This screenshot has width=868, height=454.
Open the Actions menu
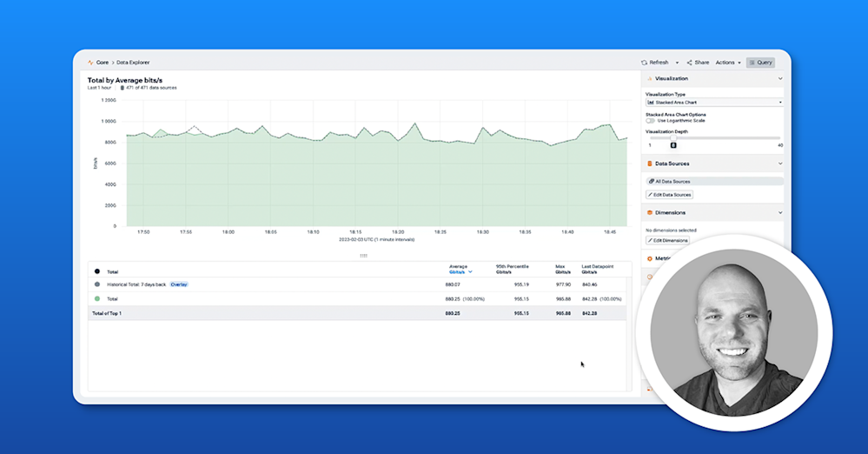tap(728, 63)
